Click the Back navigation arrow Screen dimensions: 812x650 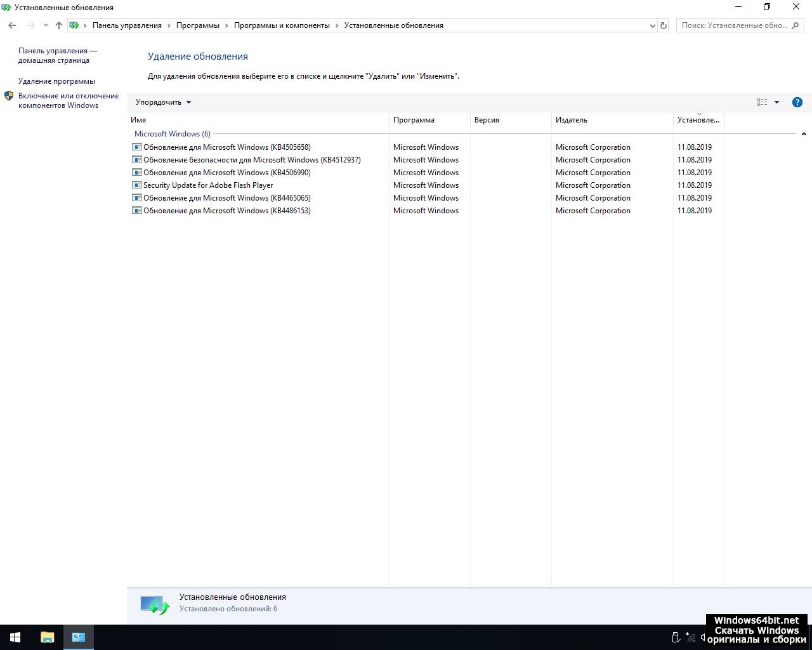click(x=12, y=25)
